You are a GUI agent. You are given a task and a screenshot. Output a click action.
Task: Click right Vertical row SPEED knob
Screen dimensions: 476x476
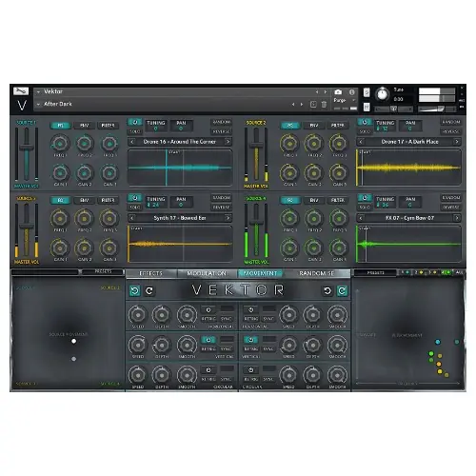coord(288,345)
